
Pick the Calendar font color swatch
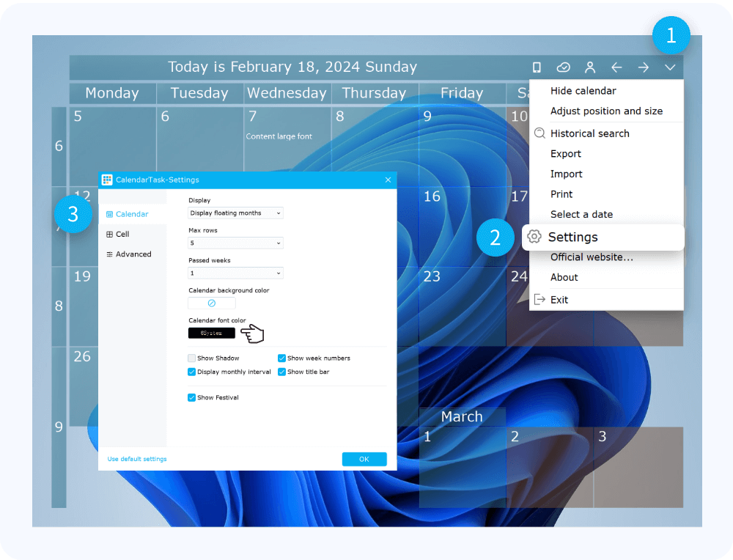coord(212,333)
